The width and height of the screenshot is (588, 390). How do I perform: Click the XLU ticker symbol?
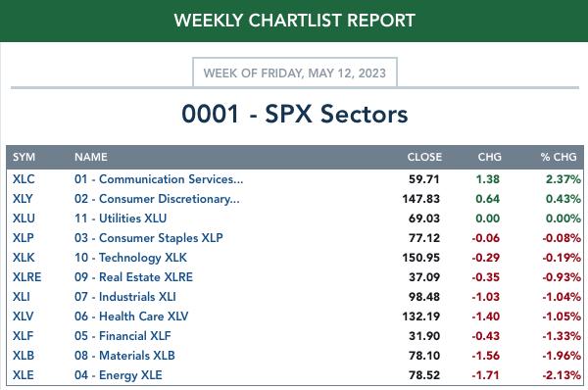coord(24,219)
